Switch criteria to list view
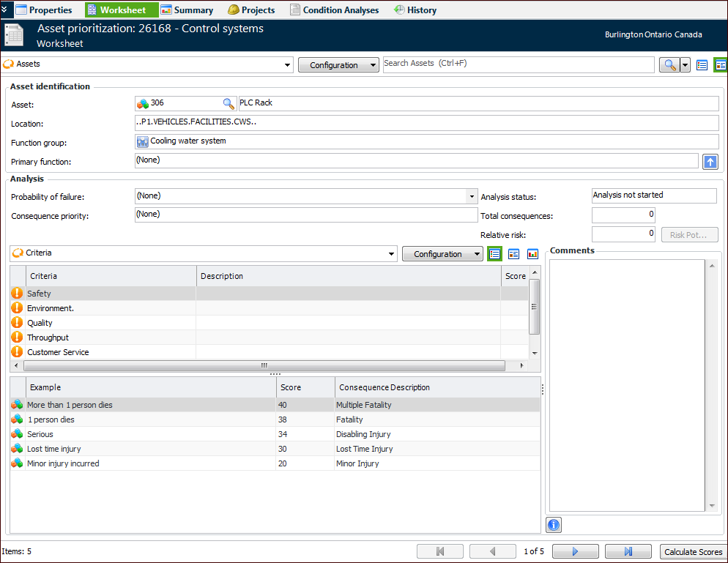 [495, 254]
